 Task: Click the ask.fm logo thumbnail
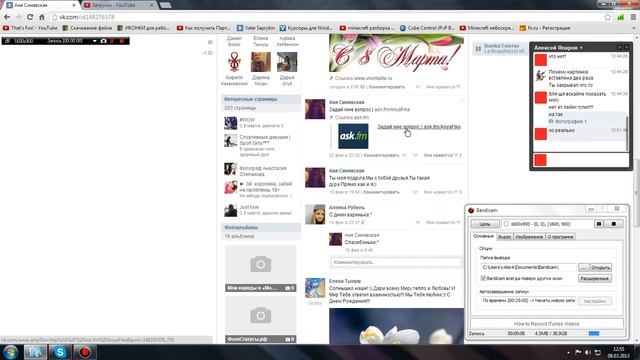coord(353,136)
